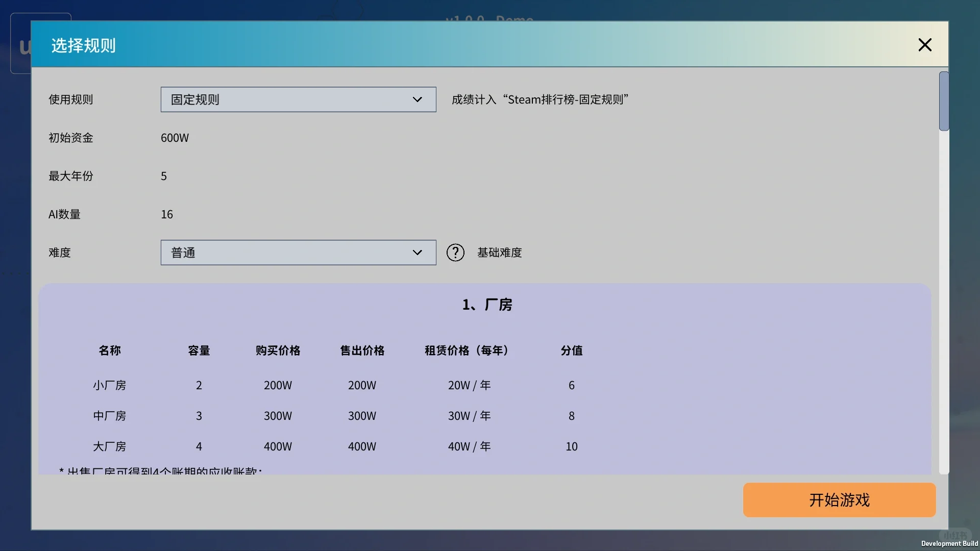Select the 小厂房 row in the table
This screenshot has height=551, width=980.
110,385
